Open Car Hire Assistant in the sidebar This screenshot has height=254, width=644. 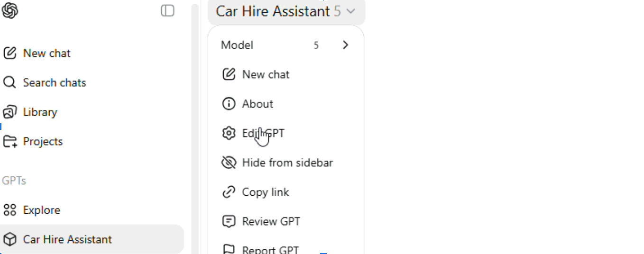(92, 239)
